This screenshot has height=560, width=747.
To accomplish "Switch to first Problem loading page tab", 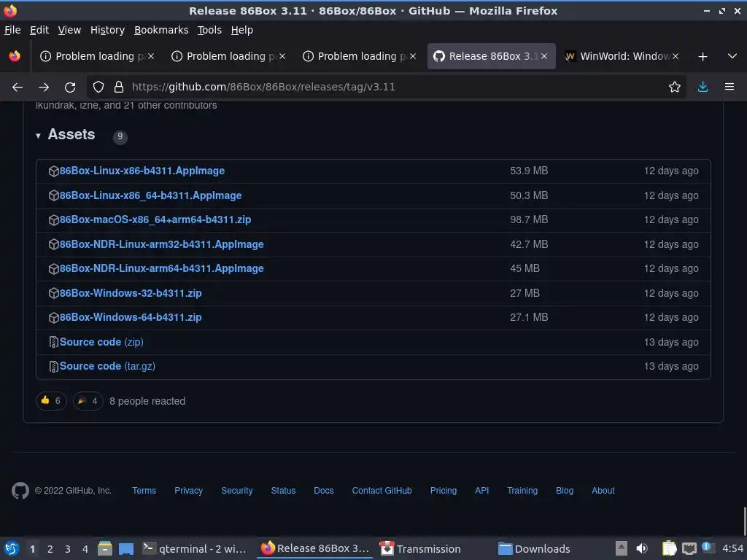I will coord(97,56).
